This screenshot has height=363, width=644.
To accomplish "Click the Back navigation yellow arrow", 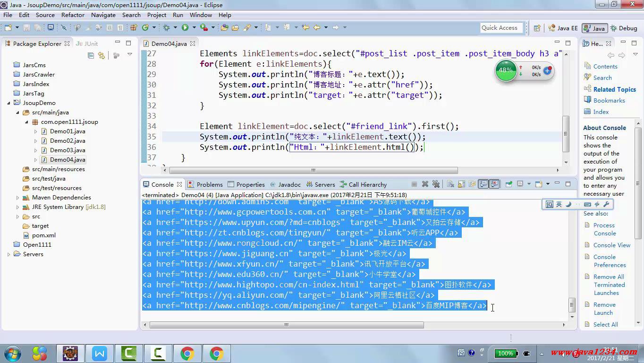I will tap(316, 27).
